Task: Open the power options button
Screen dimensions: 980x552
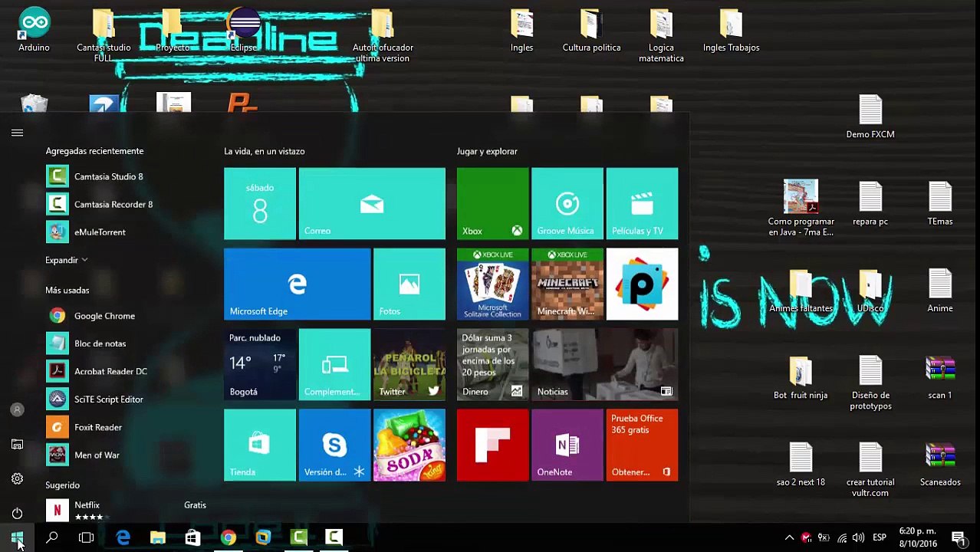Action: click(17, 514)
